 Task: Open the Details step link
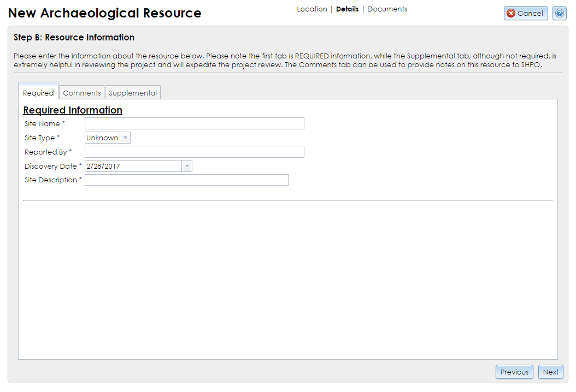pos(347,9)
